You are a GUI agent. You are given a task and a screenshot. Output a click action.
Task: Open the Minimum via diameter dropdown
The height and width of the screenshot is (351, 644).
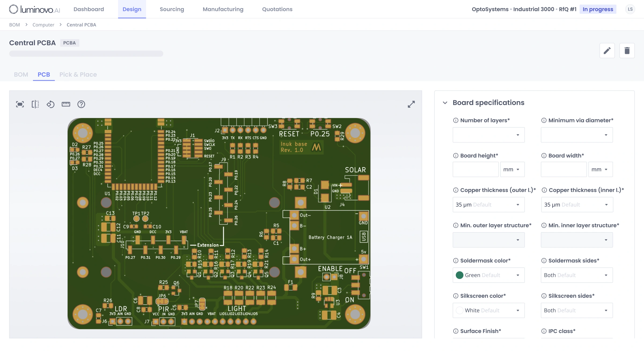576,135
